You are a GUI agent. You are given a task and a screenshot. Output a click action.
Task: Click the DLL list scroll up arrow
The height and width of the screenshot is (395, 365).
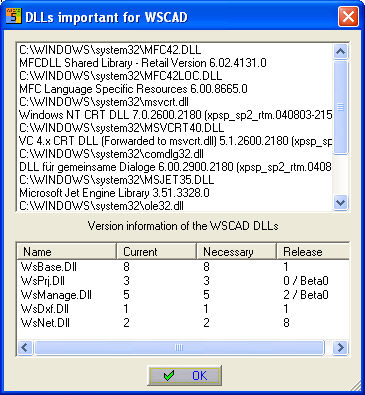coord(340,51)
